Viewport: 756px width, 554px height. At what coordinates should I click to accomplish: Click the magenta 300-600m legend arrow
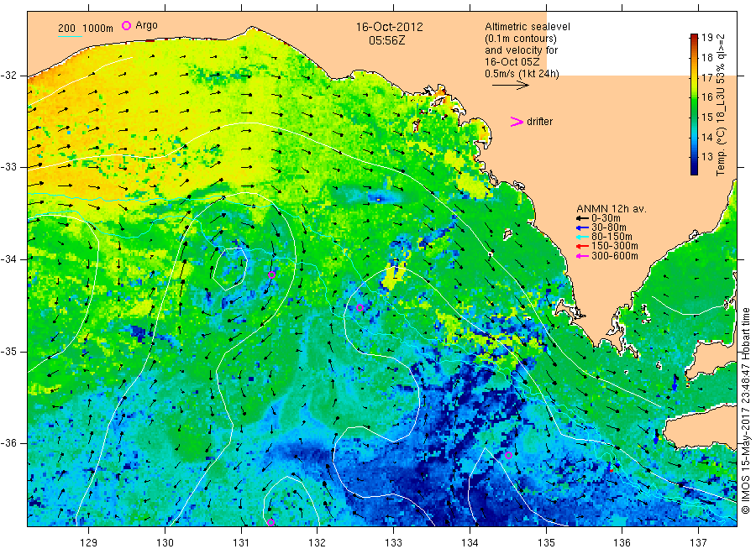[x=582, y=256]
